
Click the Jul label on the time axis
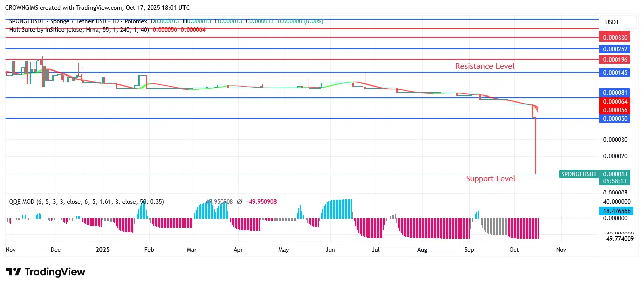pyautogui.click(x=375, y=249)
